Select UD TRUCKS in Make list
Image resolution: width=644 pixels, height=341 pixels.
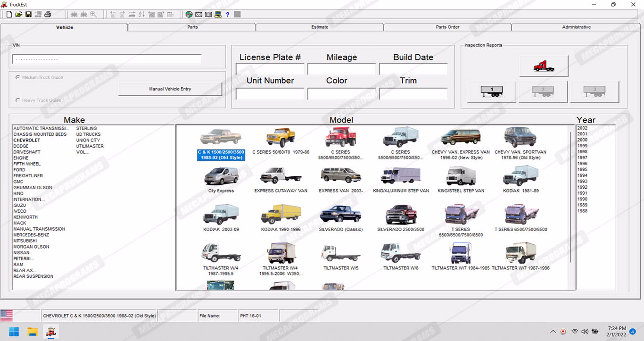coord(88,134)
